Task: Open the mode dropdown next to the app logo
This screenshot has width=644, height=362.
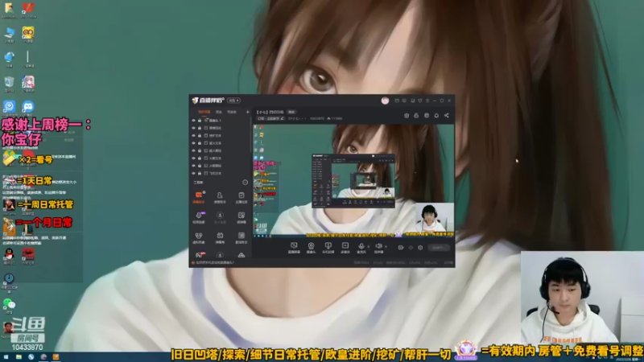Action: [x=234, y=101]
